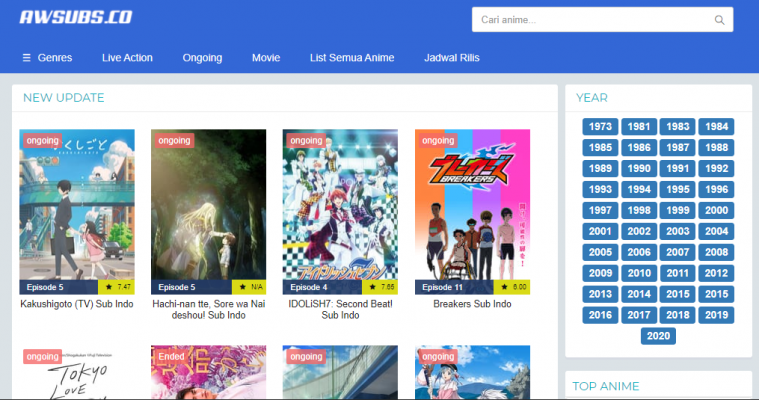Select year 2016

coord(600,315)
